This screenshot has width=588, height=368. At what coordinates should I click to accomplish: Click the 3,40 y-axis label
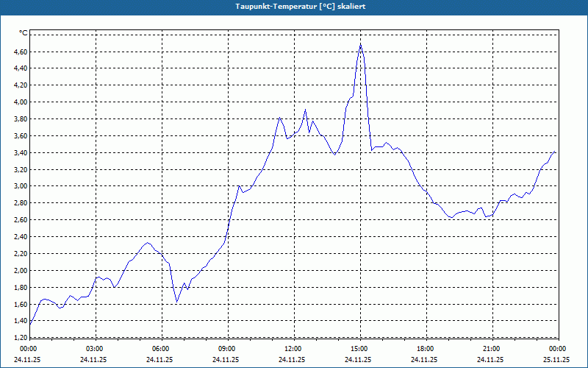21,152
